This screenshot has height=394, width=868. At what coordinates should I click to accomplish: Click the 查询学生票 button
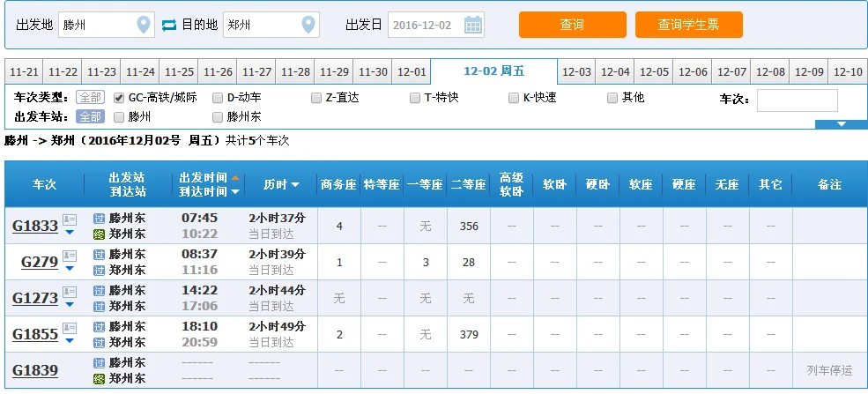[688, 25]
